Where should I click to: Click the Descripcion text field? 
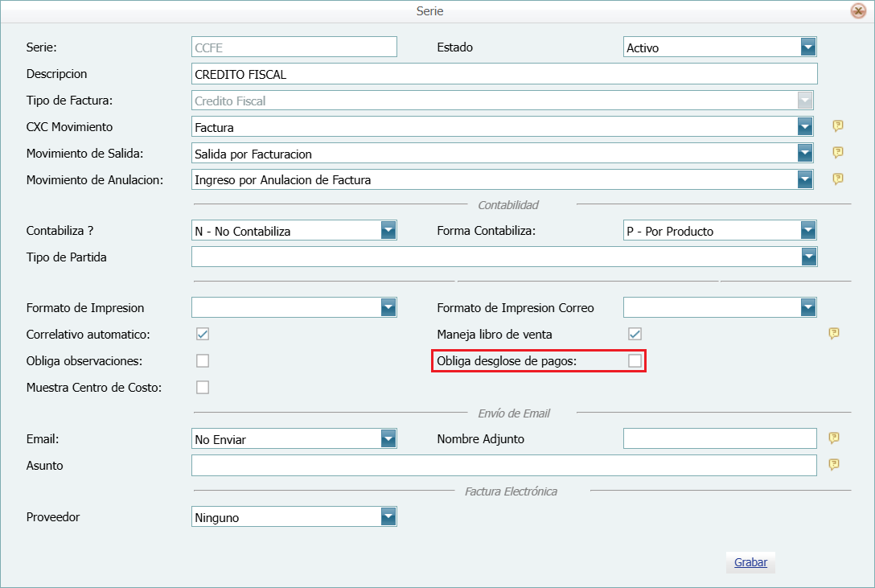(504, 74)
